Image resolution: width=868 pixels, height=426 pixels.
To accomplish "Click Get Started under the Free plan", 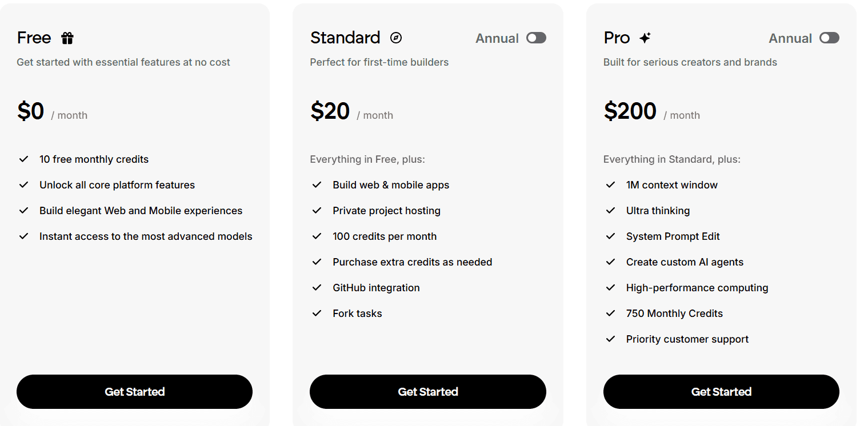I will 134,392.
